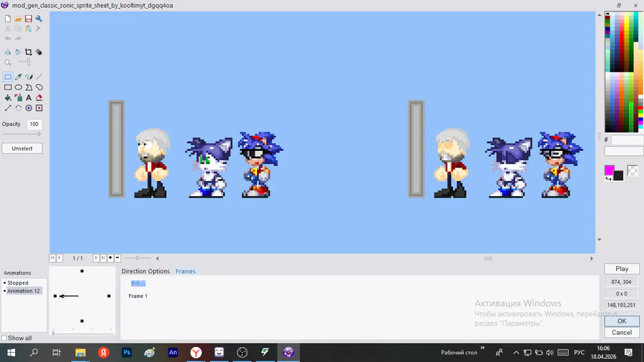Click the zoom slider next to magnifier
Viewport: 644px width, 362px height.
(24, 62)
